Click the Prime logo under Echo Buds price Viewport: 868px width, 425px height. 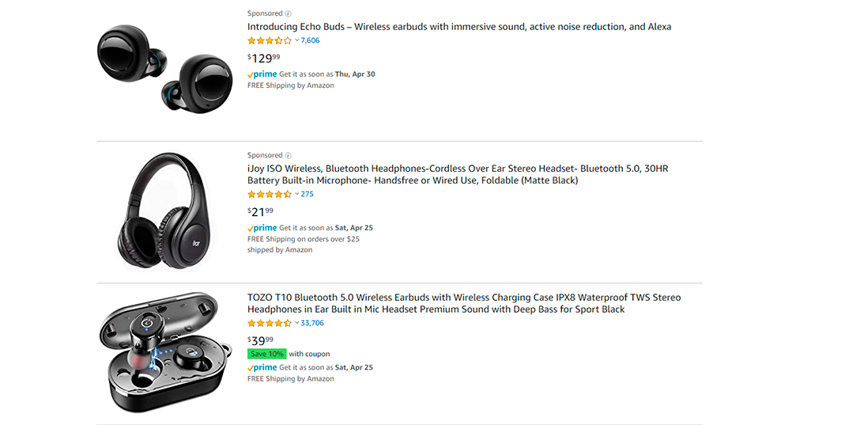(262, 74)
